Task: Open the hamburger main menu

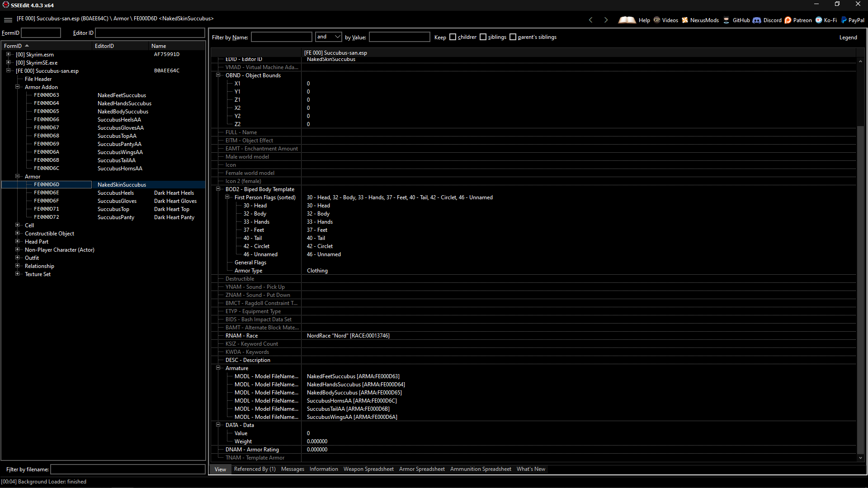Action: (8, 20)
